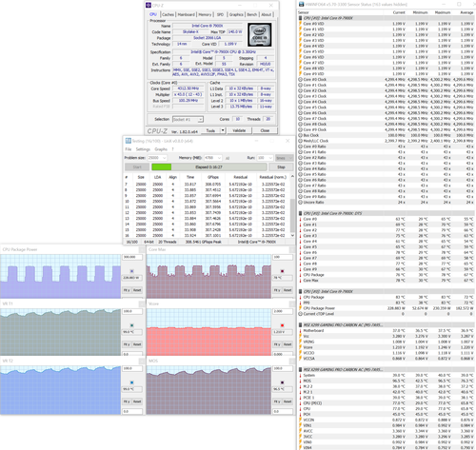Click the Close button in CPU-Z
Image resolution: width=476 pixels, height=450 pixels.
point(265,130)
